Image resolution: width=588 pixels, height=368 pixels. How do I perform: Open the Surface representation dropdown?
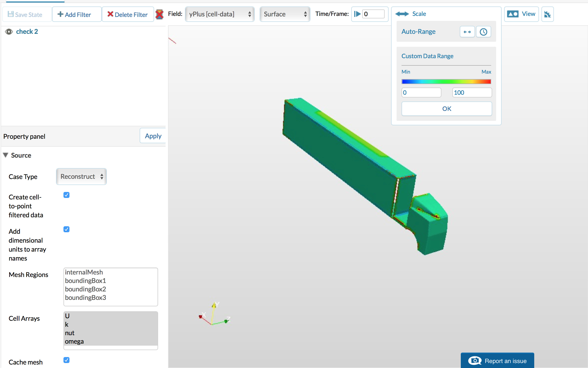click(285, 14)
